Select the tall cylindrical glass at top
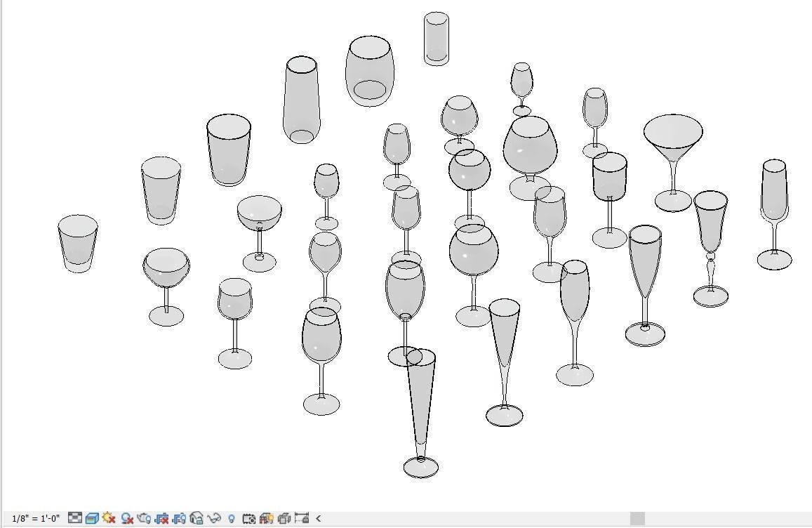 pyautogui.click(x=436, y=39)
